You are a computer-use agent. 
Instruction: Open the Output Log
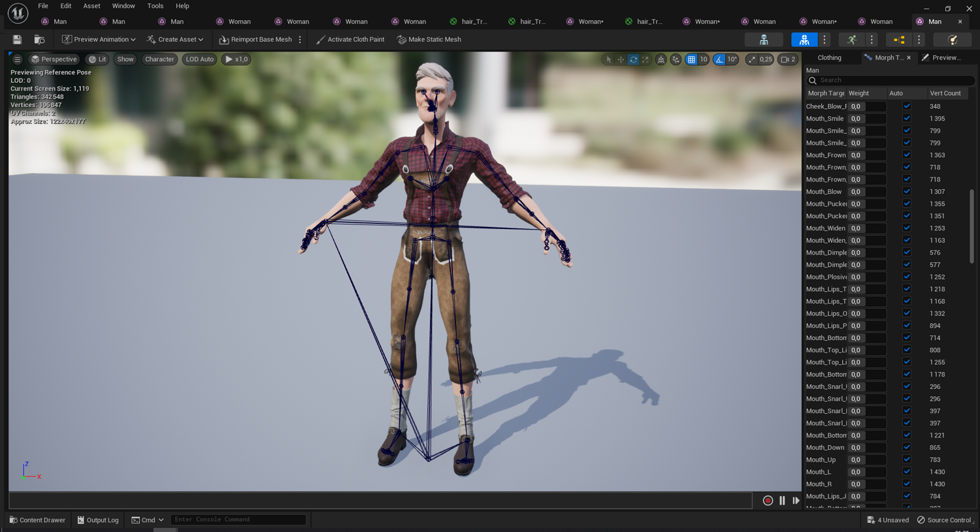click(98, 520)
